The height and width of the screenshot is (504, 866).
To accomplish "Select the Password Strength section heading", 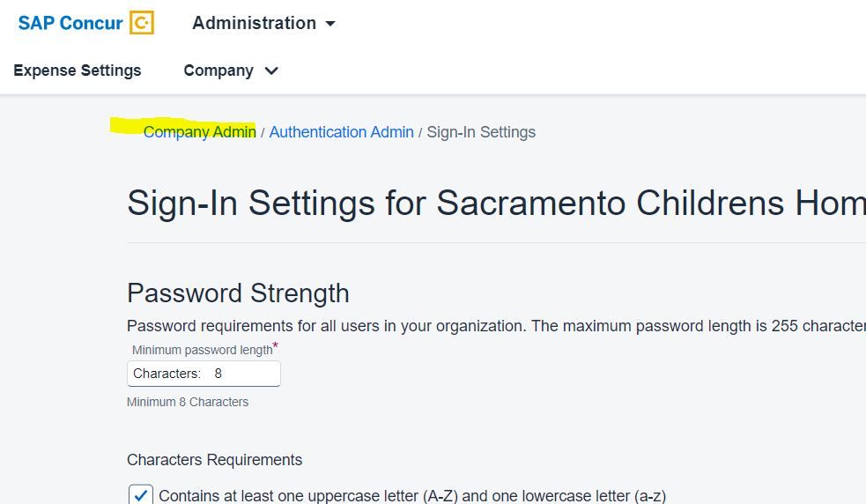I will [238, 293].
